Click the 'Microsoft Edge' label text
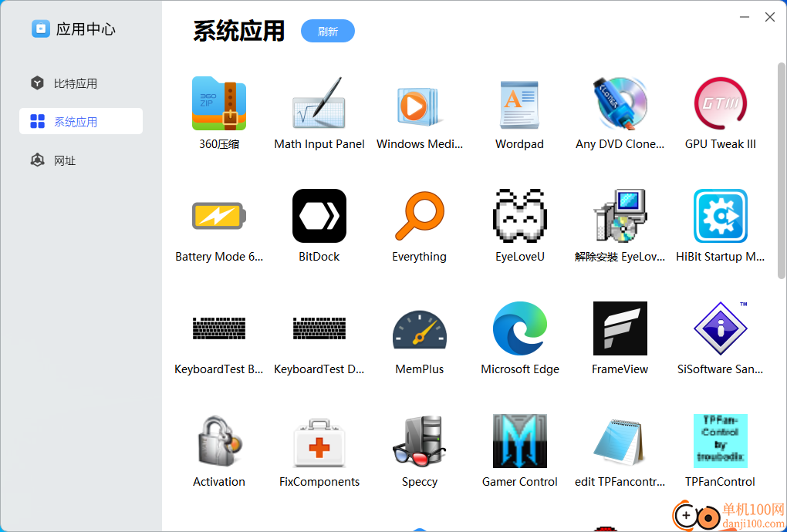787x532 pixels. [x=520, y=369]
